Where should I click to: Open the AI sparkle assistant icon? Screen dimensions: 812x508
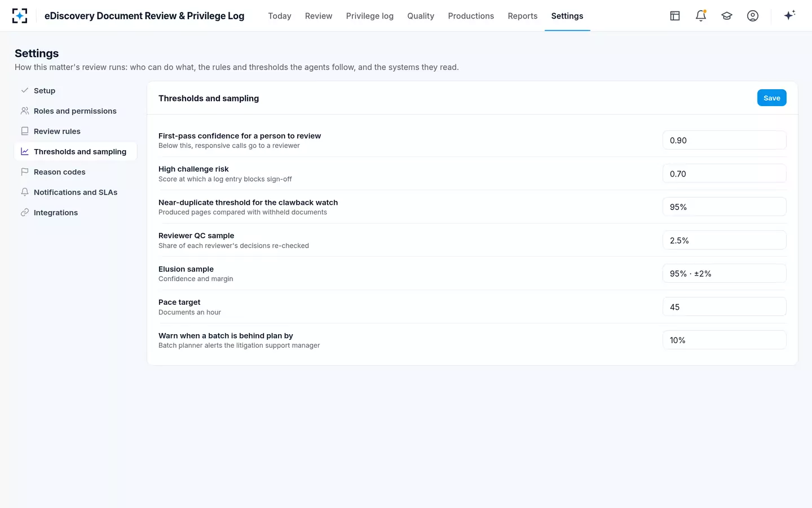(x=789, y=15)
